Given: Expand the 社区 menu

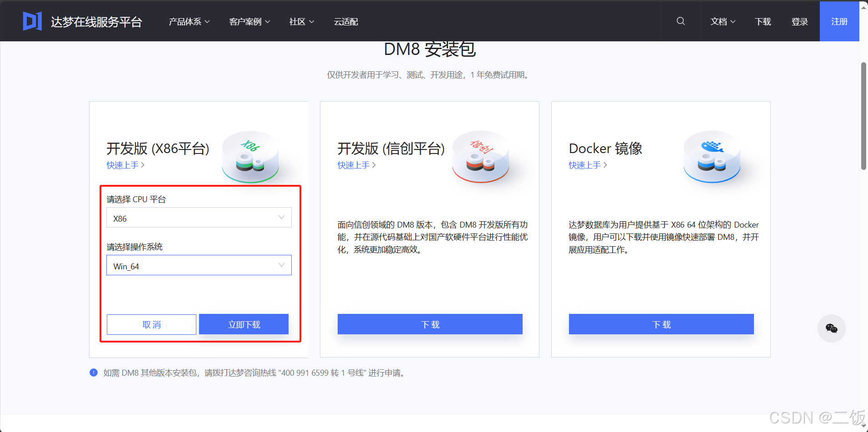Looking at the screenshot, I should pyautogui.click(x=302, y=21).
